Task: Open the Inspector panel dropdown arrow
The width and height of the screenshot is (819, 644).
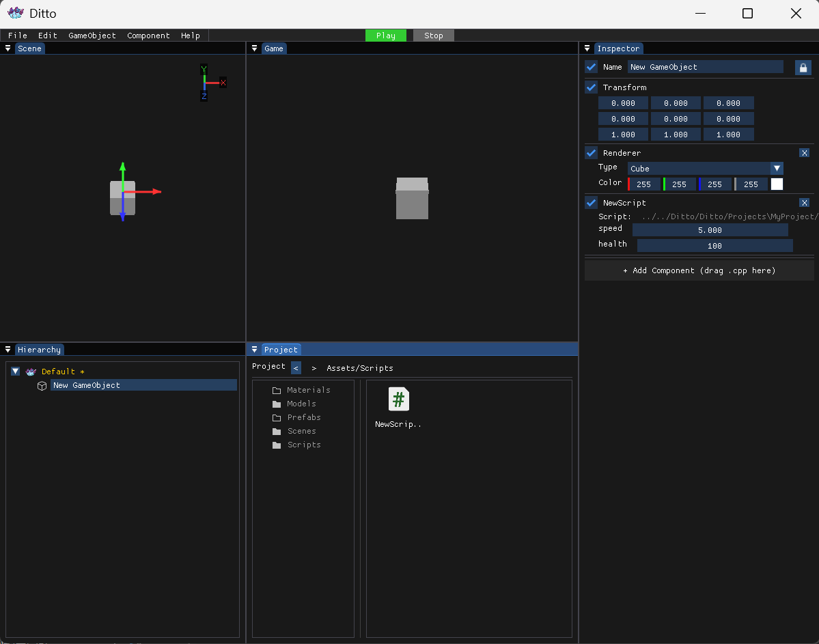Action: click(x=587, y=48)
